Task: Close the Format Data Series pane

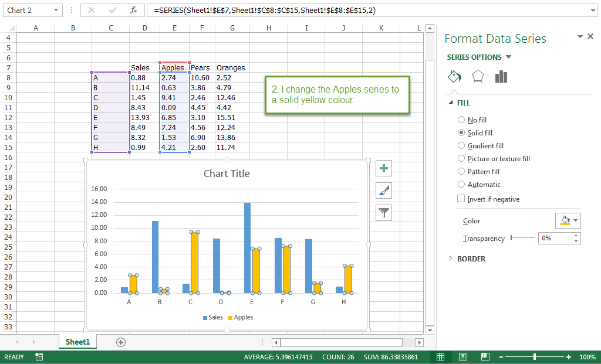Action: (x=590, y=36)
